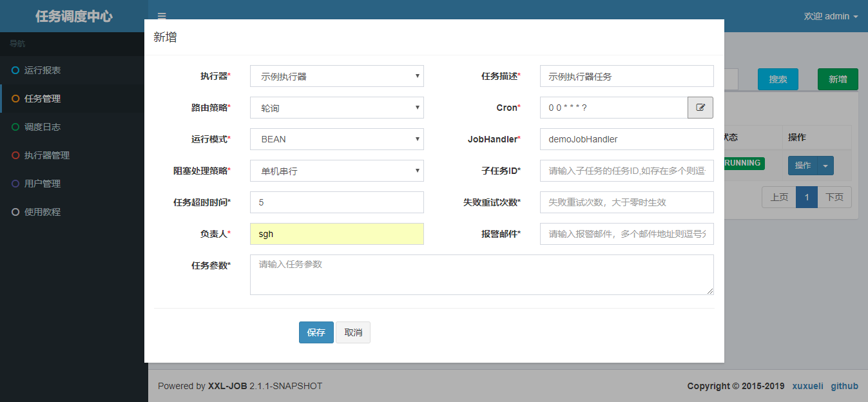Click the 任务管理 orange circle icon
This screenshot has height=402, width=868.
[x=15, y=99]
